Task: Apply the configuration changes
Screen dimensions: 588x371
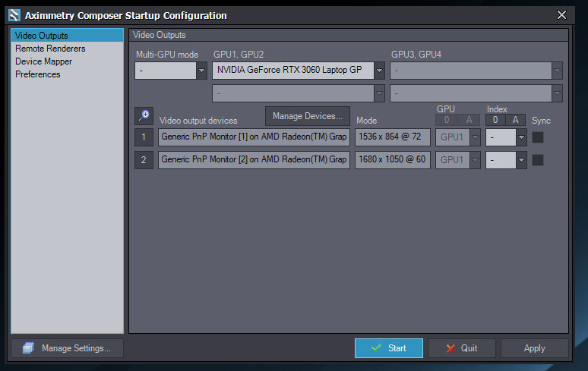Action: [x=534, y=348]
